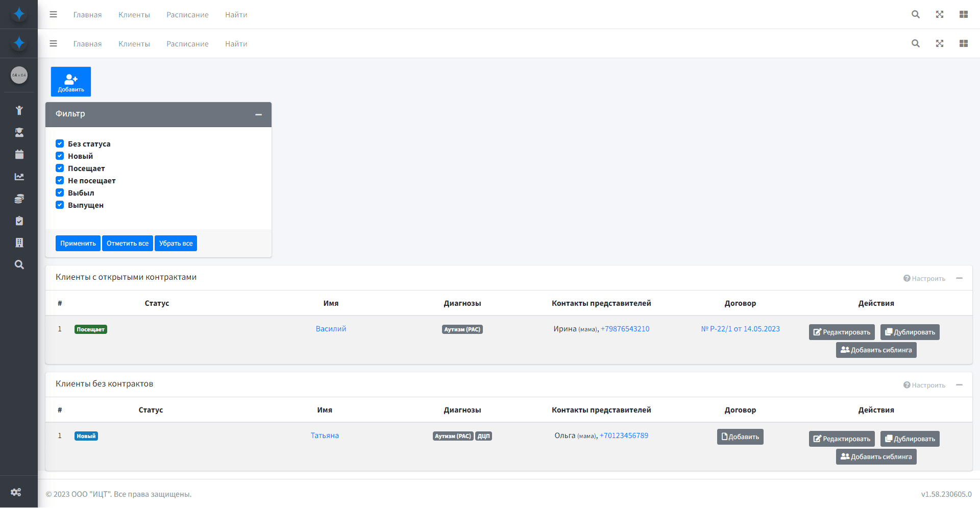Click the 'Применить' filter button
Screen dimensions: 980x508
point(78,244)
